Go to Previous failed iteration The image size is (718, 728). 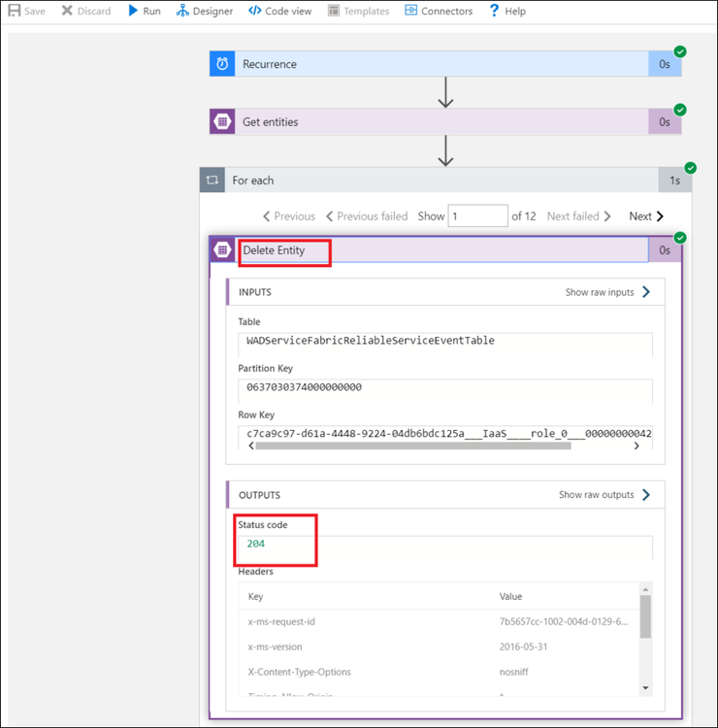[367, 216]
